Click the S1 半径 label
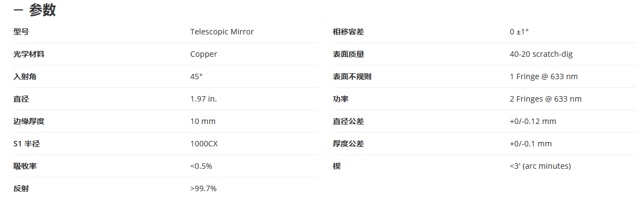This screenshot has width=644, height=213. click(27, 144)
